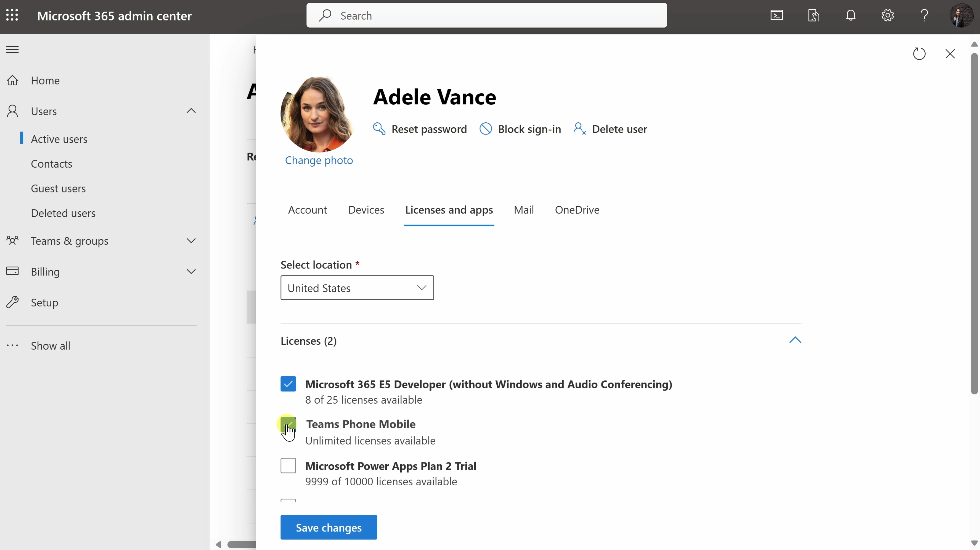This screenshot has height=550, width=980.
Task: Click the Change photo link
Action: (319, 160)
